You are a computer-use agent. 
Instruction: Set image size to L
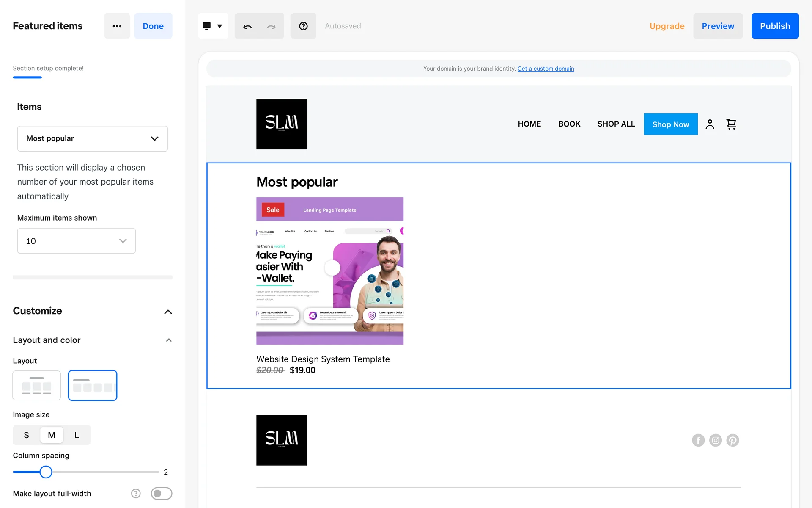(x=77, y=435)
